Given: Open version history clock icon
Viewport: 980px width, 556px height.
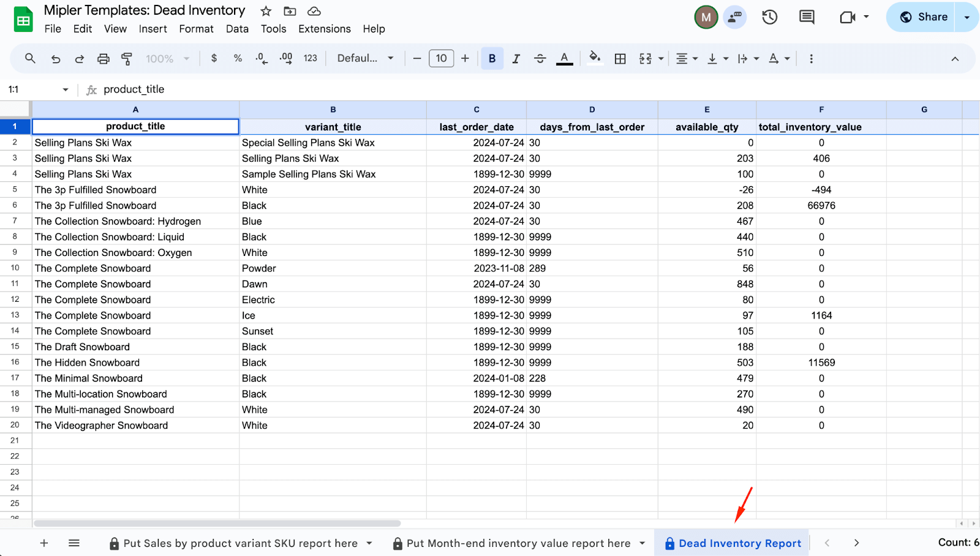Looking at the screenshot, I should (x=769, y=17).
